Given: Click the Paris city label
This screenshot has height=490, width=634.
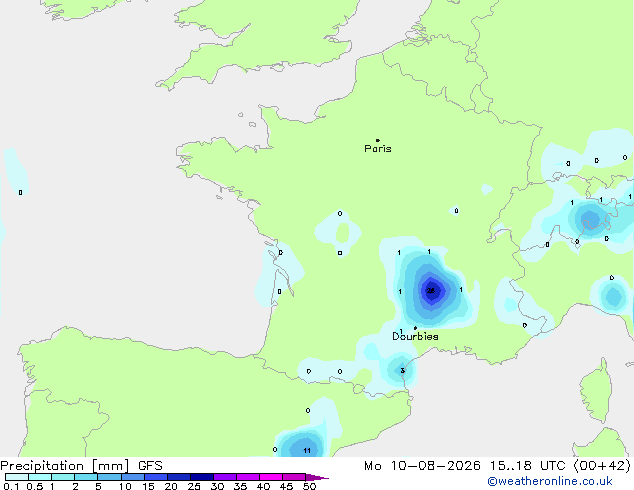Looking at the screenshot, I should pos(378,148).
